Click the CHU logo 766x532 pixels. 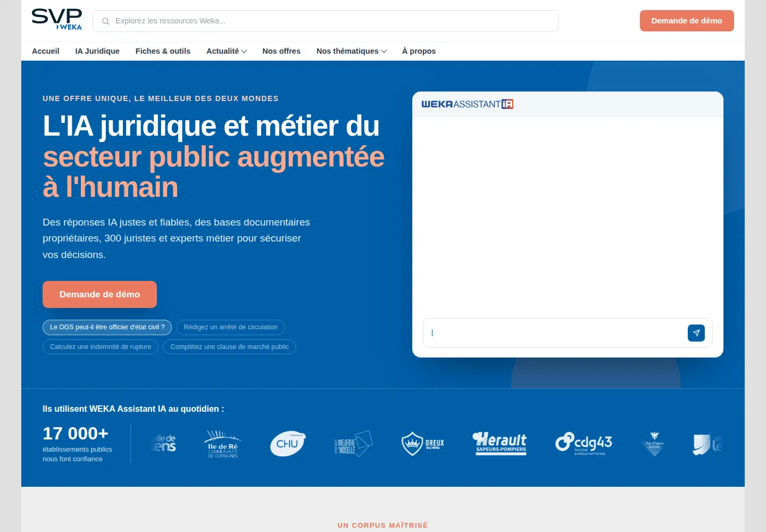tap(288, 444)
